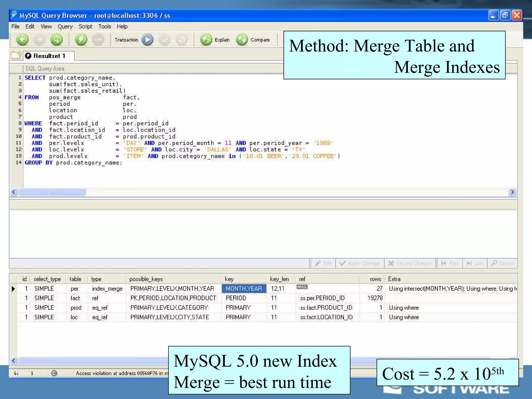Click query area scroll right arrow
This screenshot has height=399, width=532.
point(512,192)
